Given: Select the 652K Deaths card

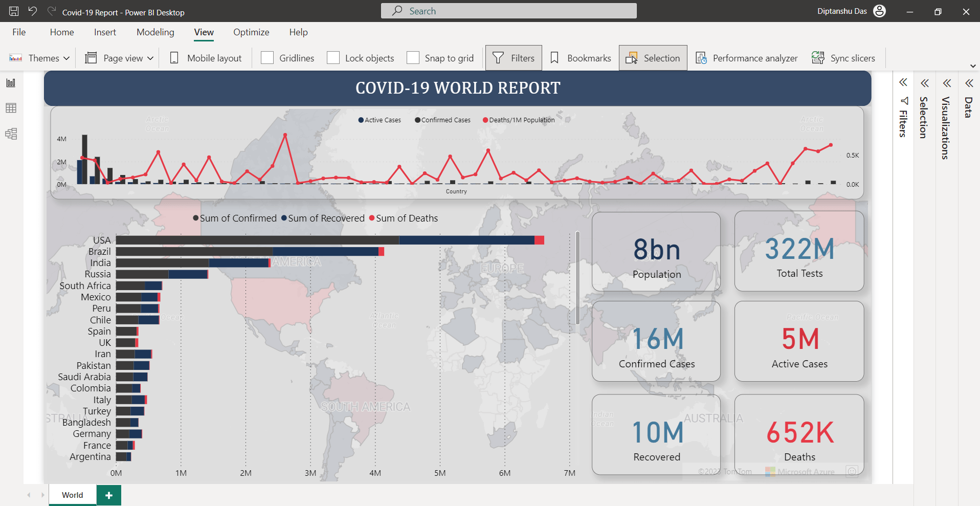Looking at the screenshot, I should click(x=799, y=434).
